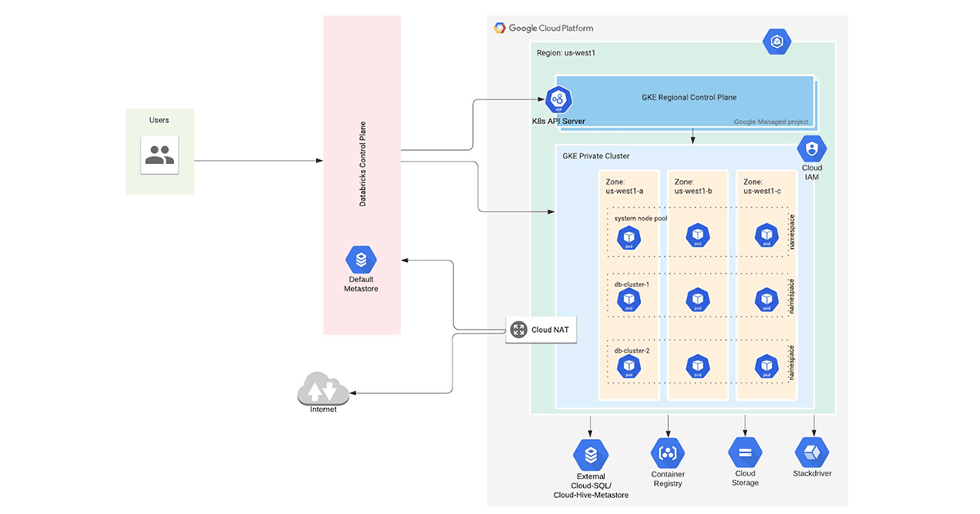
Task: Select the GKE Regional Control Plane box
Action: [x=688, y=98]
